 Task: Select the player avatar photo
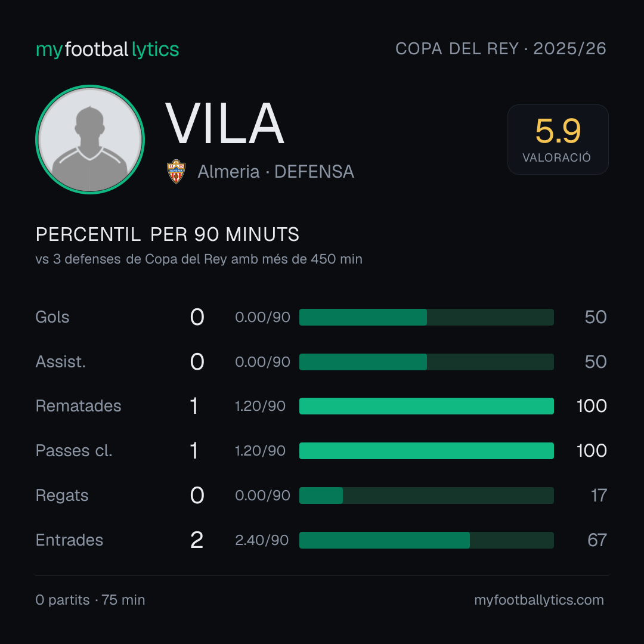(90, 139)
